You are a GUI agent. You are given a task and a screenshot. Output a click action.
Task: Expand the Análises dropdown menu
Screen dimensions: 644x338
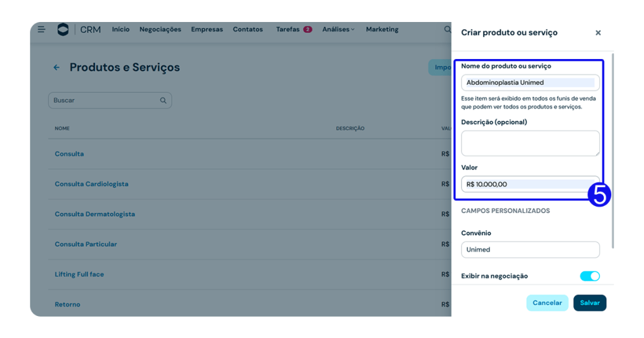pyautogui.click(x=338, y=30)
